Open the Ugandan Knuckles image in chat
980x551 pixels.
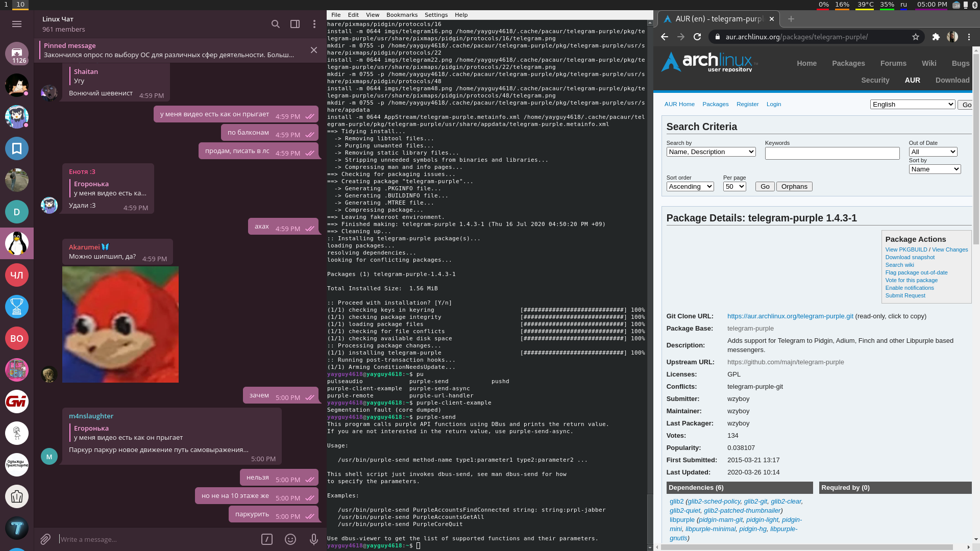pyautogui.click(x=120, y=324)
